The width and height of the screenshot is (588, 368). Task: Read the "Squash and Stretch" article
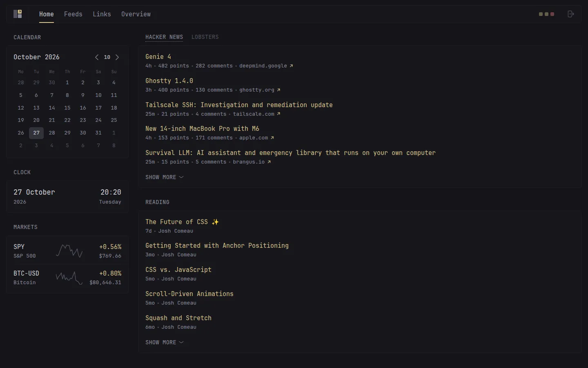pos(178,318)
